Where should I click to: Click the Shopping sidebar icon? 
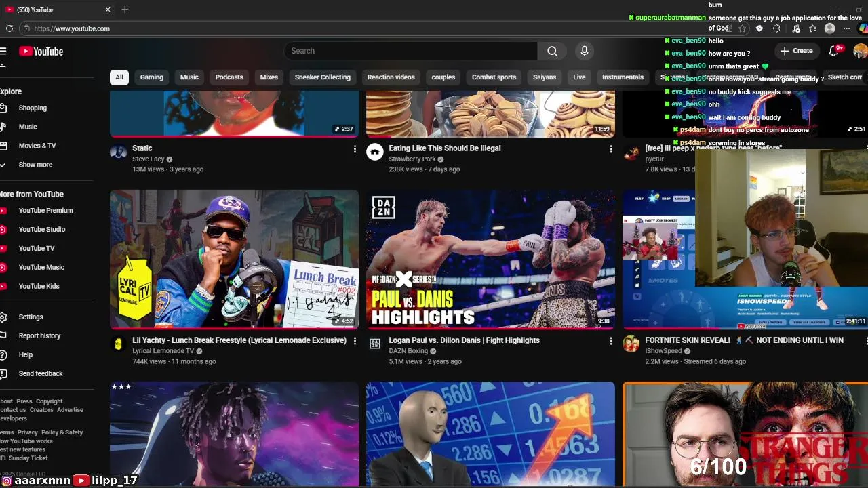click(3, 108)
